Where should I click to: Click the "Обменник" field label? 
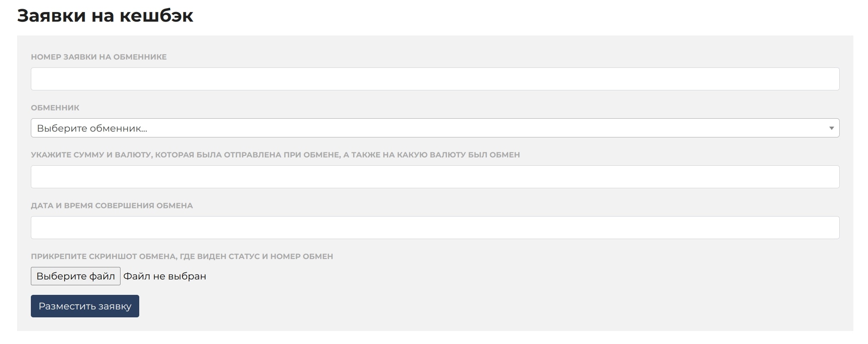tap(55, 108)
